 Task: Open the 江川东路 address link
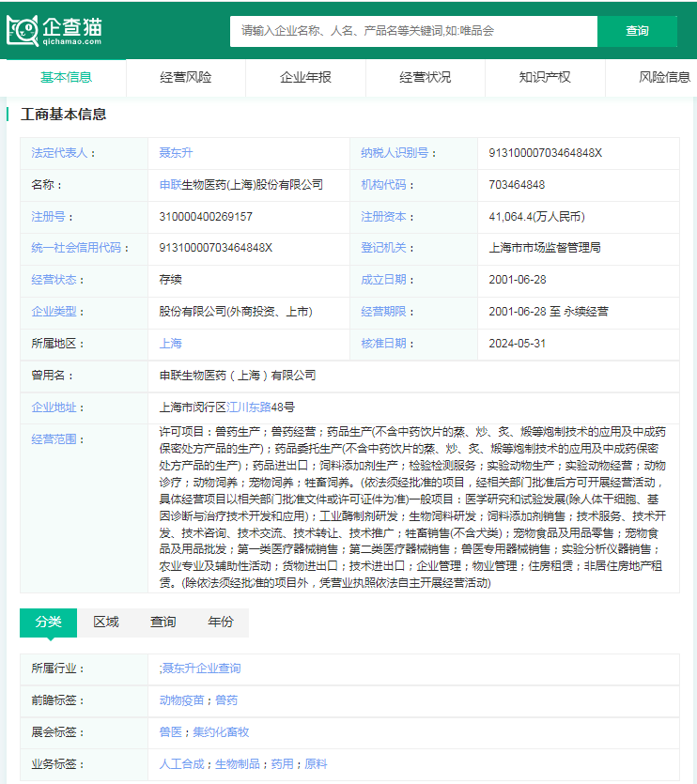coord(249,408)
